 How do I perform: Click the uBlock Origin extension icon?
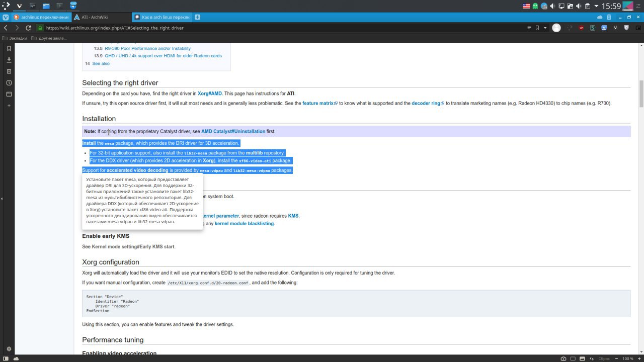(582, 28)
